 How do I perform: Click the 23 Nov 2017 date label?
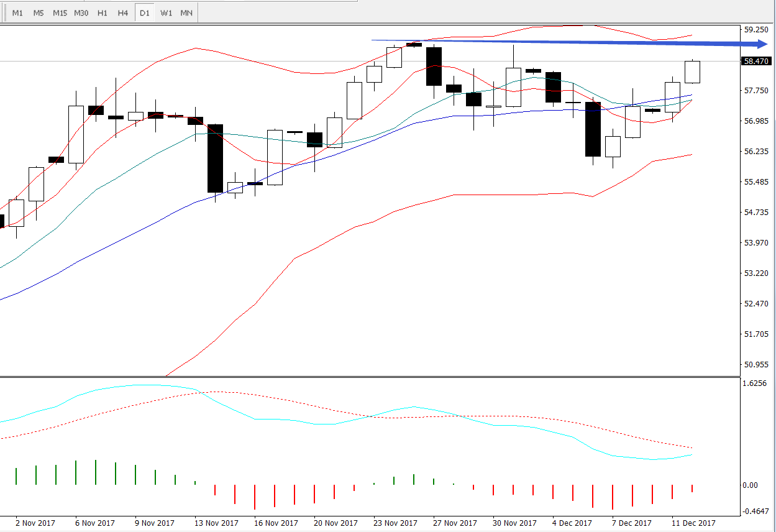click(x=396, y=523)
